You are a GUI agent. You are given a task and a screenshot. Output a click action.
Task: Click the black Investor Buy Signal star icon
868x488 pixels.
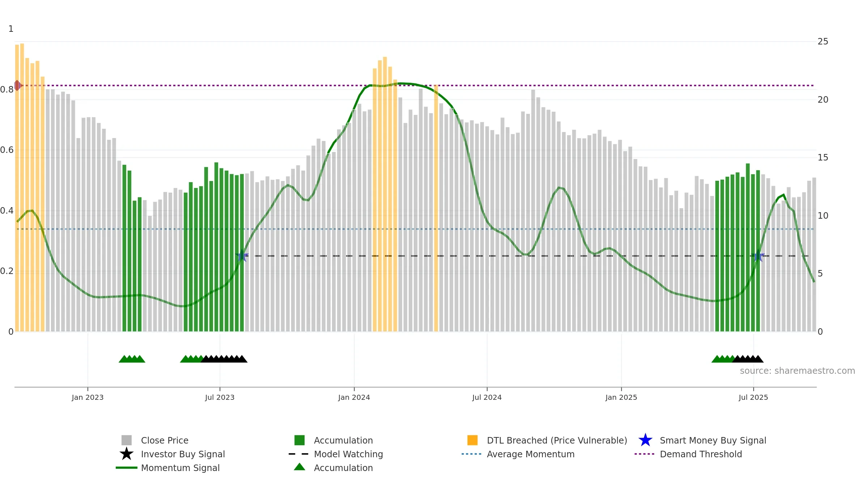(x=127, y=454)
